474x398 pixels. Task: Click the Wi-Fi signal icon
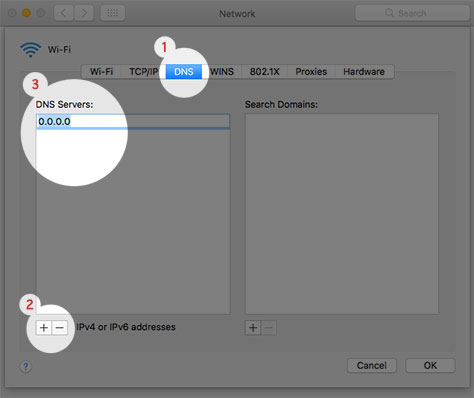point(31,50)
